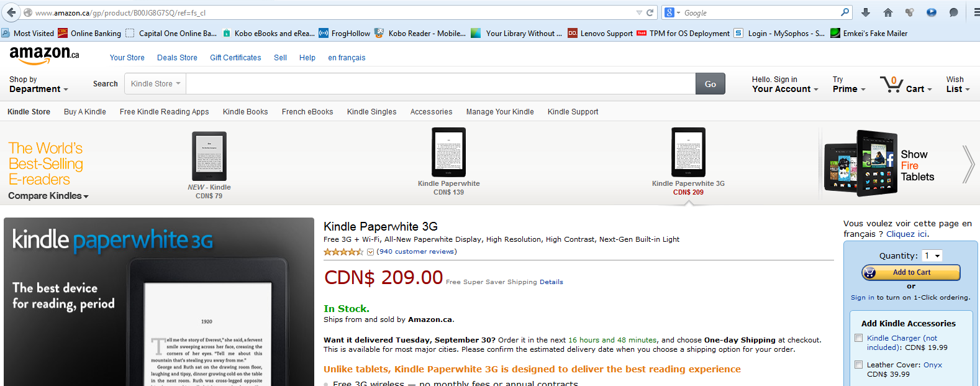Go to the browser Home icon
Viewport: 980px width, 386px height.
(888, 12)
